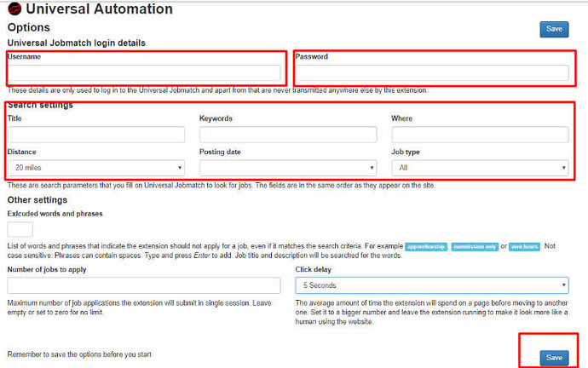588x368 pixels.
Task: Open the Job type dropdown
Action: click(x=480, y=168)
